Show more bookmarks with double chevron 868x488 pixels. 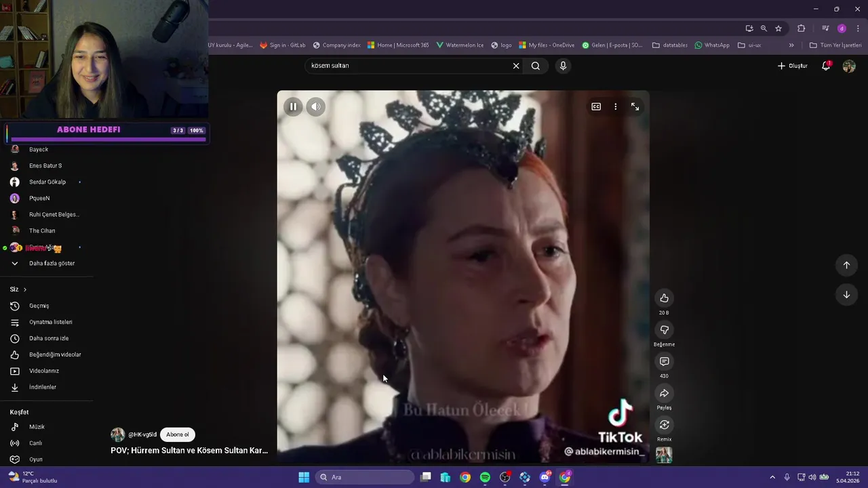791,45
